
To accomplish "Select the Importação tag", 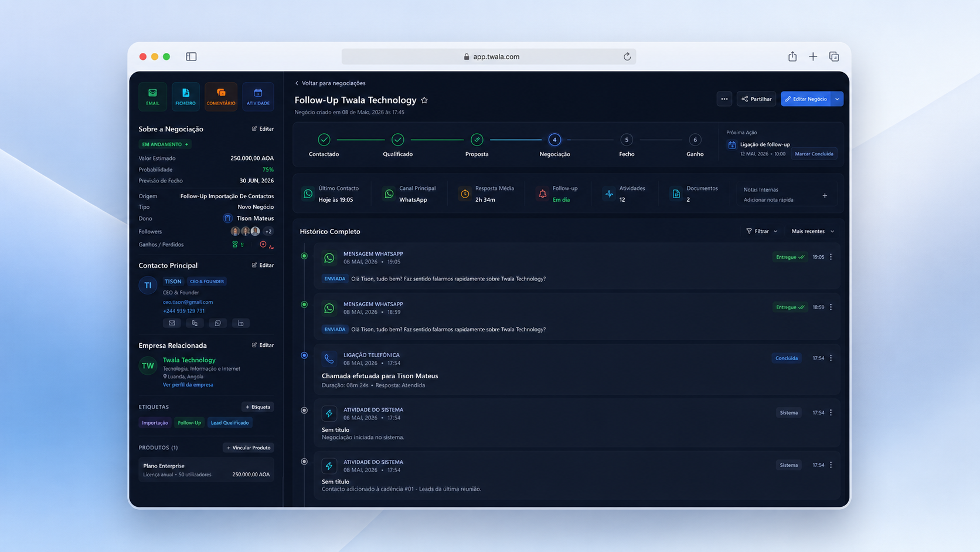I will [155, 423].
